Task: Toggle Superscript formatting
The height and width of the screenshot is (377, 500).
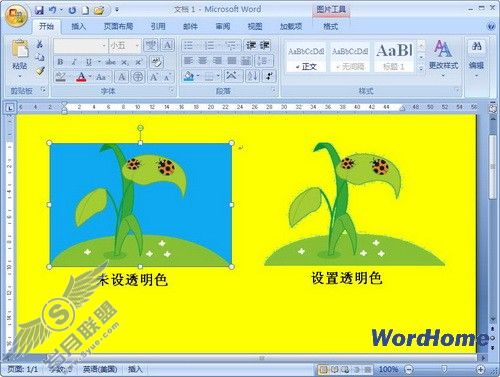Action: (139, 62)
